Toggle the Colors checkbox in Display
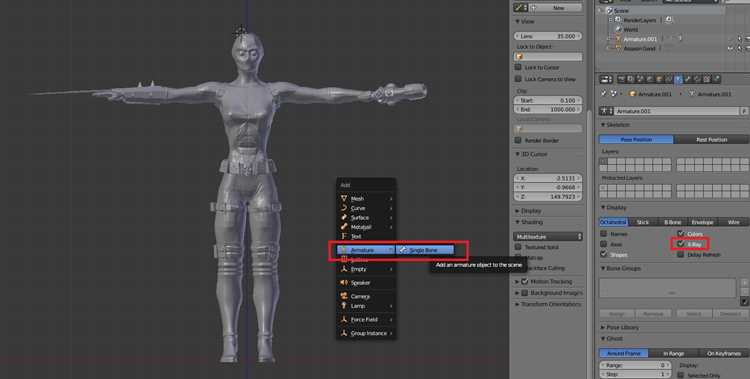 click(680, 234)
